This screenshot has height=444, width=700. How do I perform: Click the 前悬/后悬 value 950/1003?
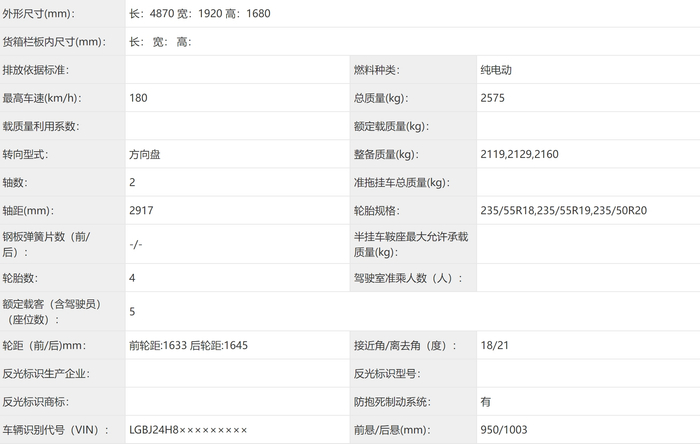point(504,430)
